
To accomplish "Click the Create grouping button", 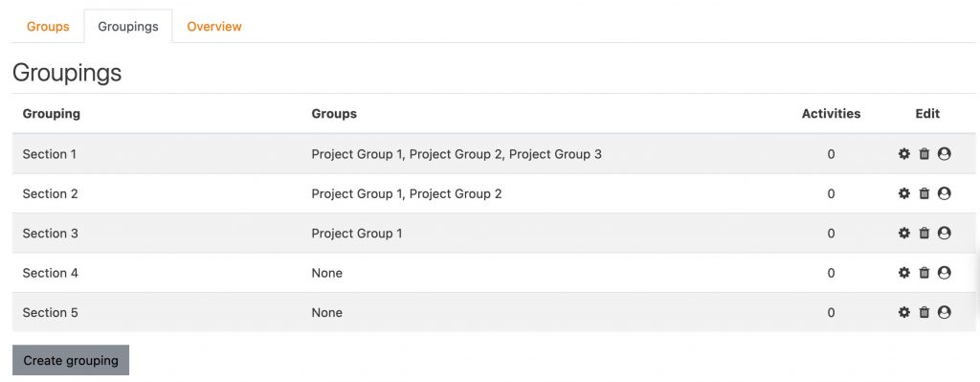I will pos(71,360).
